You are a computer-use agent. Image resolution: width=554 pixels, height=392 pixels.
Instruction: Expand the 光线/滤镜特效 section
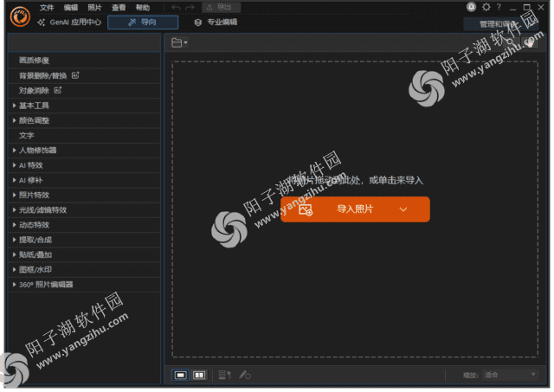[84, 209]
